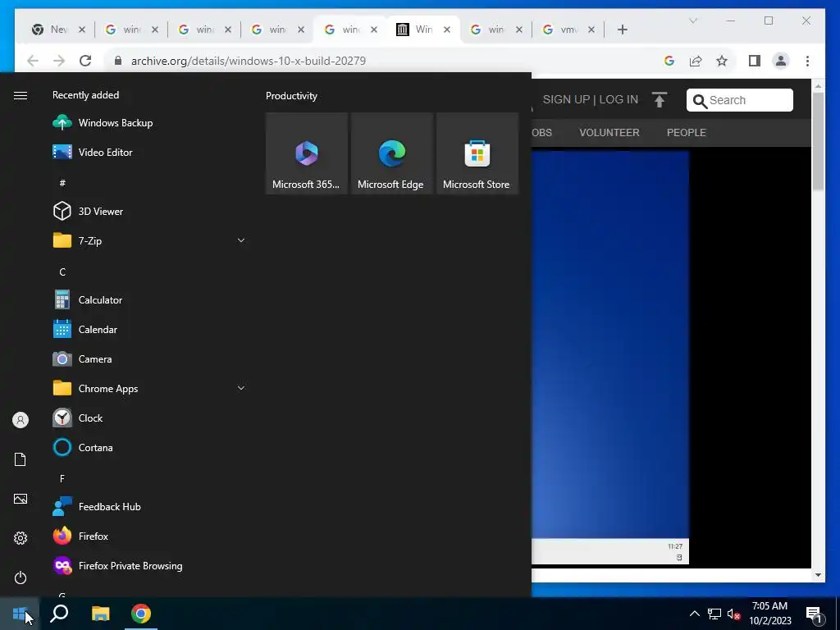Open Camera app
Screen dimensions: 840x630
coord(150,359)
